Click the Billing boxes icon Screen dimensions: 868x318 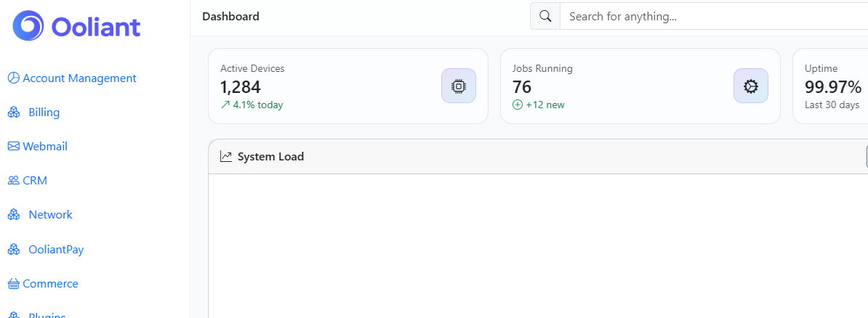(x=13, y=113)
